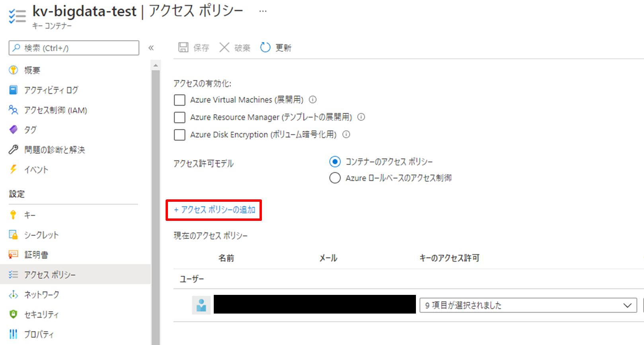Image resolution: width=644 pixels, height=345 pixels.
Task: Click the キー key icon under 設定
Action: pyautogui.click(x=13, y=215)
